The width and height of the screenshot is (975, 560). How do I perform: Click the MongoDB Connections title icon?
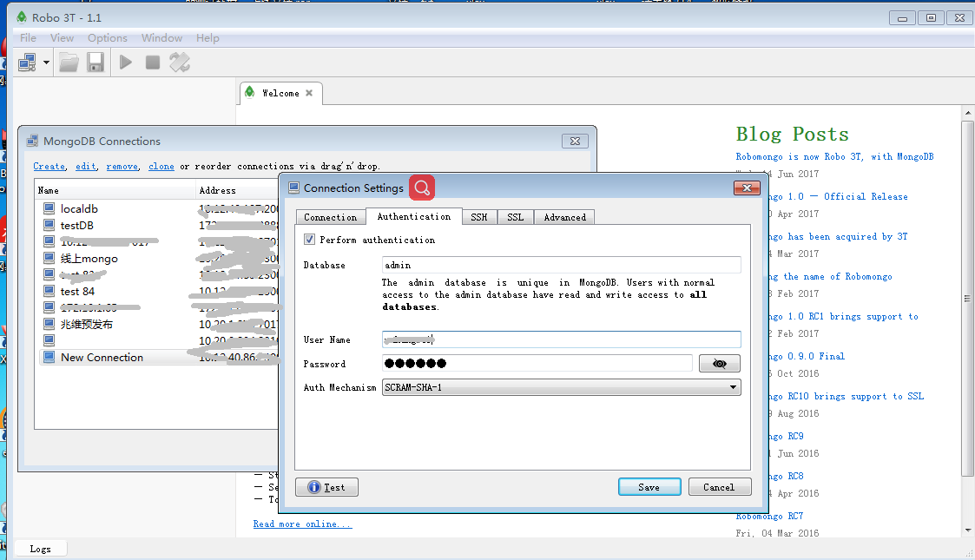click(32, 142)
